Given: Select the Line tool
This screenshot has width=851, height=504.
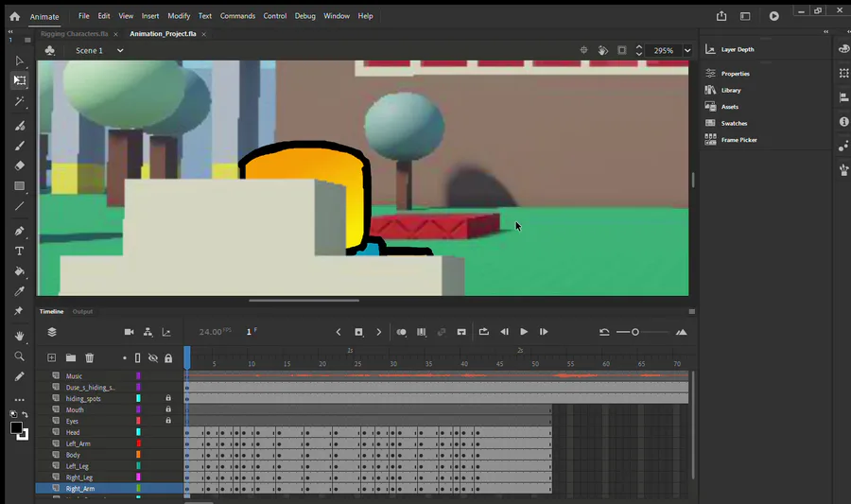Looking at the screenshot, I should point(20,206).
